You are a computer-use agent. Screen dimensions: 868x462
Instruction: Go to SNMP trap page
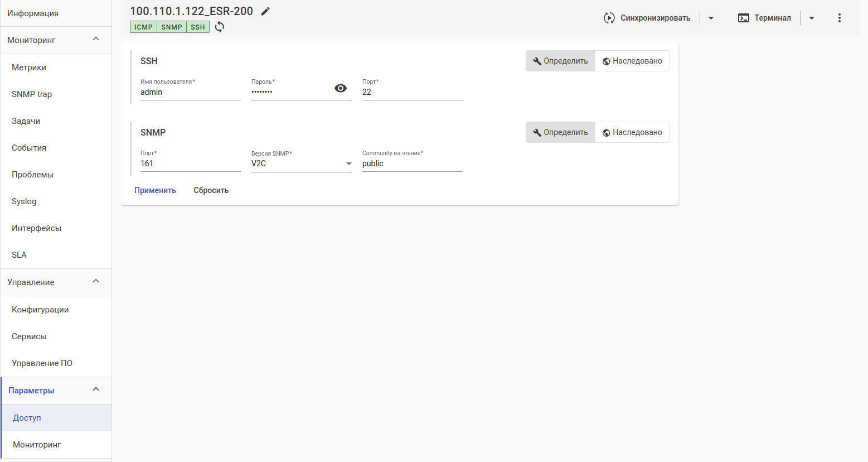click(56, 94)
